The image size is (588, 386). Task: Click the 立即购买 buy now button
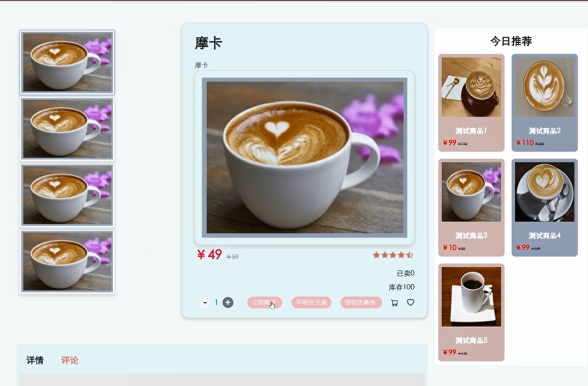pos(264,302)
